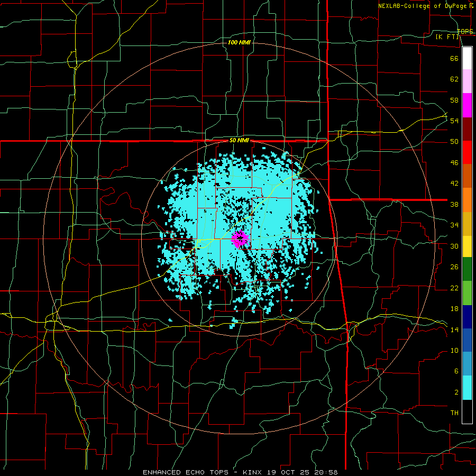
Task: Click the white swatch atop the legend
Action: 467,58
